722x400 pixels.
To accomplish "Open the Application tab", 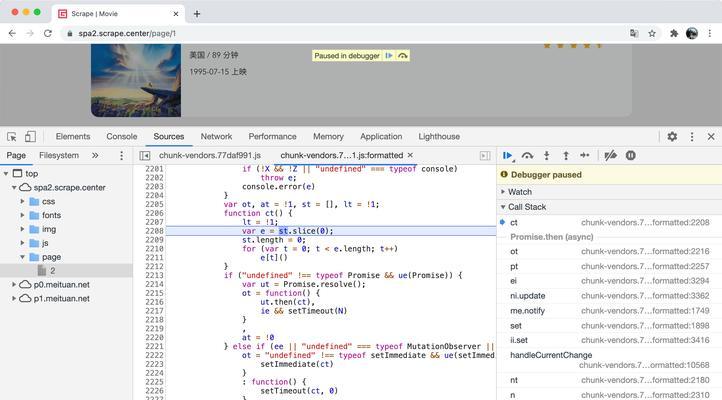I will (381, 137).
